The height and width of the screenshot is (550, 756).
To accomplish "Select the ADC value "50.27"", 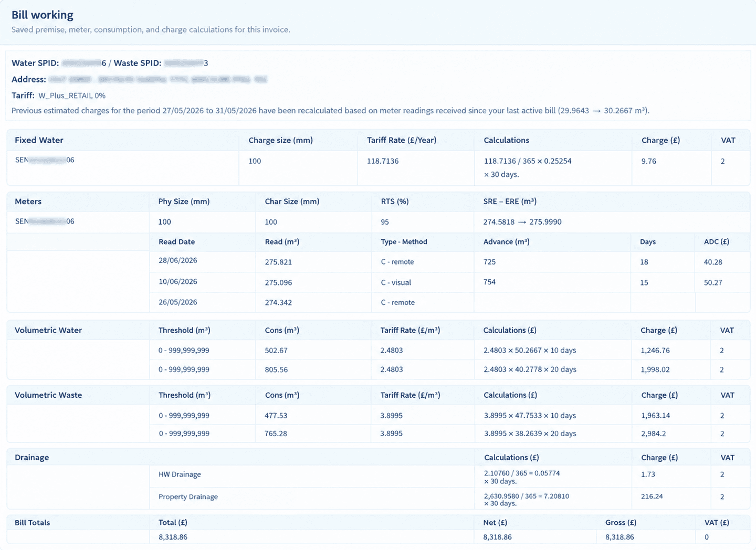I will (x=713, y=282).
